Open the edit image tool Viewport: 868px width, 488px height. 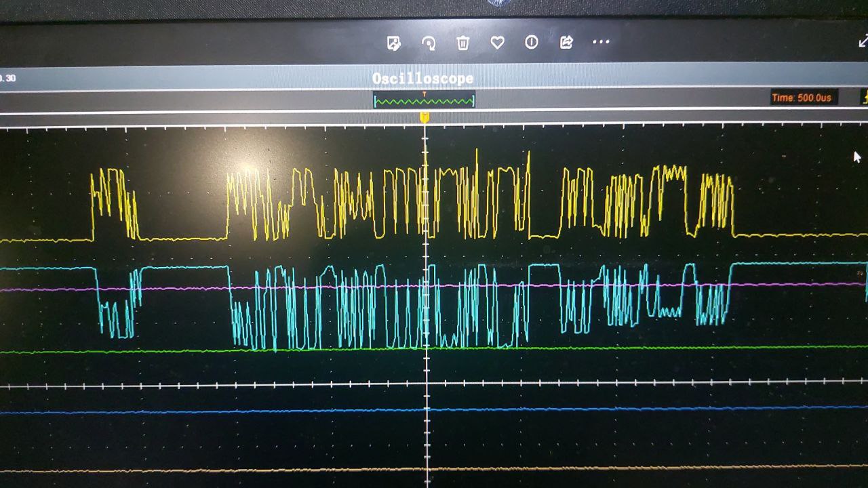394,43
